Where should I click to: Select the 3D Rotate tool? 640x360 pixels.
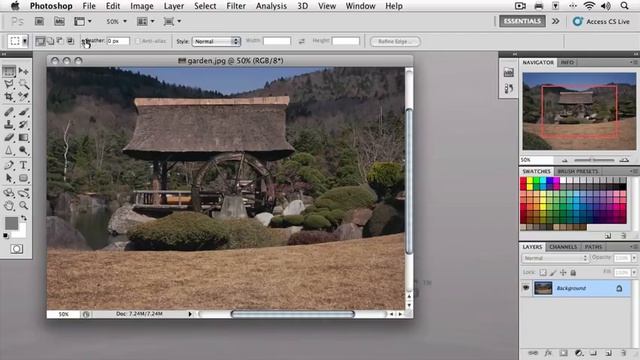(x=9, y=193)
